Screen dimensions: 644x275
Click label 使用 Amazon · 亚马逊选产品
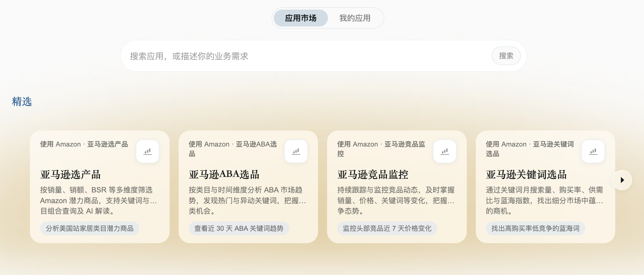84,144
